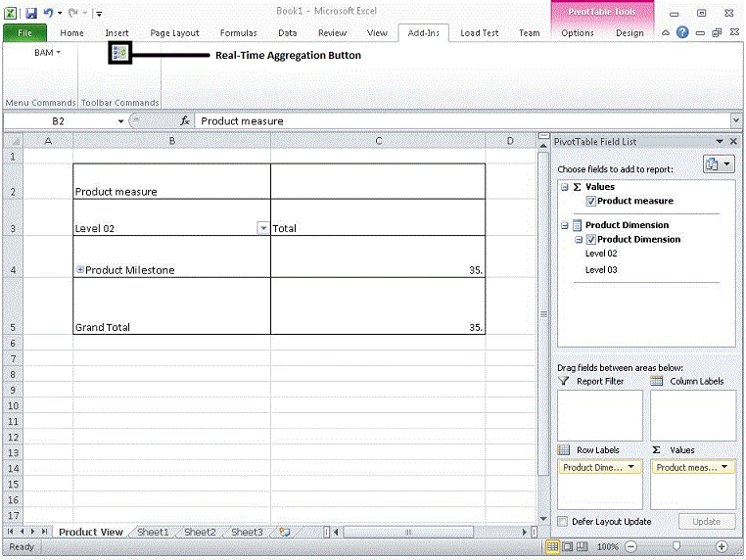Select Level 03 in the field list
The image size is (746, 560).
coord(601,270)
